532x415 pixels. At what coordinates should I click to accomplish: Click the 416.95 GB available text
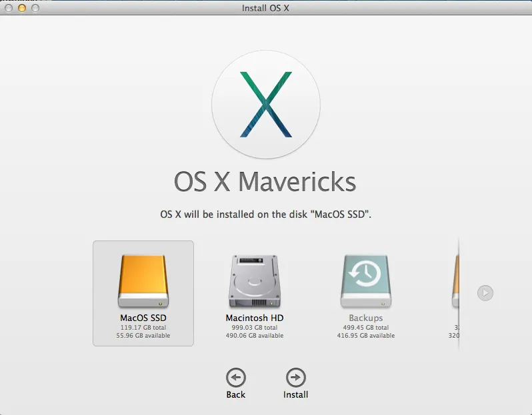(x=366, y=336)
